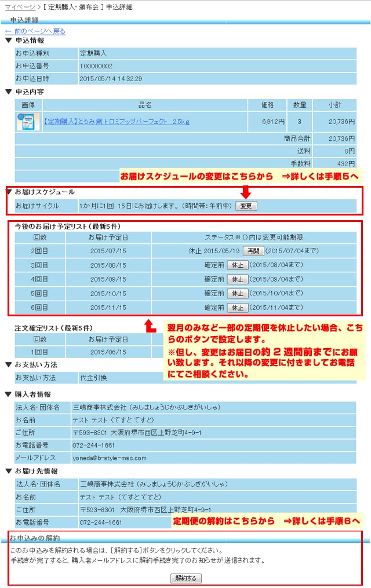Click 休止 button for 4回目 delivery
This screenshot has width=371, height=588.
(x=238, y=279)
